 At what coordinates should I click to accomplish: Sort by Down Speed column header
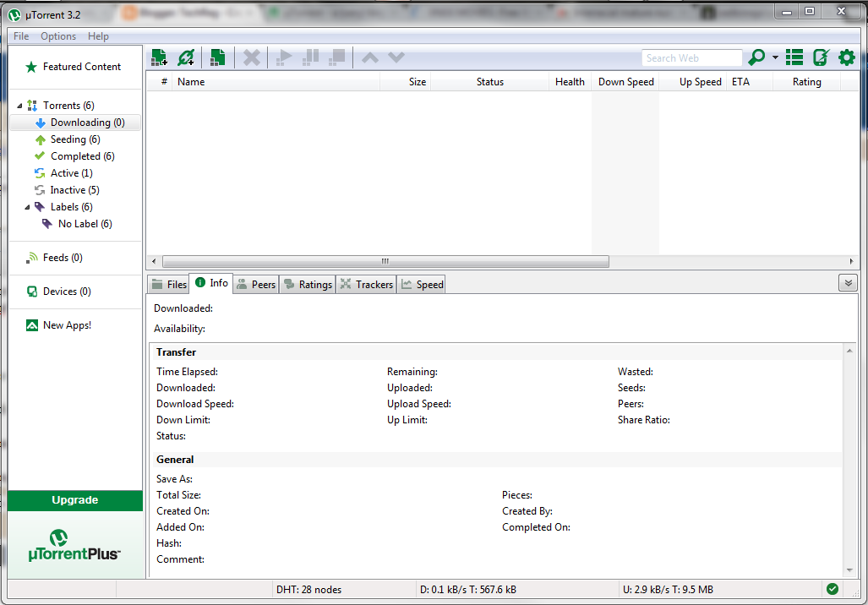[x=625, y=81]
